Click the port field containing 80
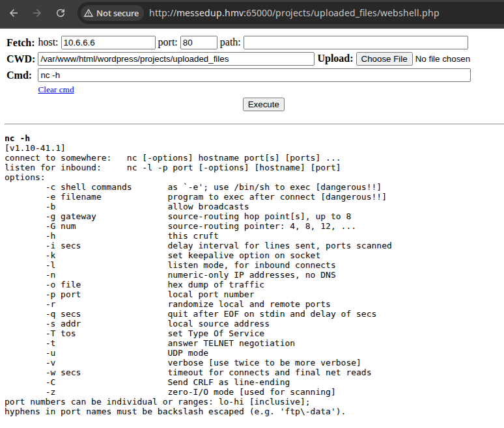504x428 pixels. point(199,43)
